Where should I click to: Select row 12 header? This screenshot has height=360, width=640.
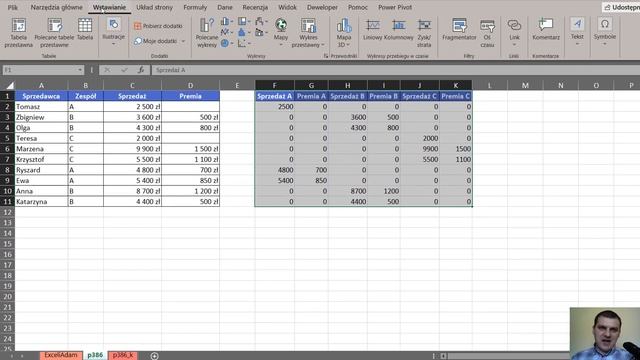point(7,212)
